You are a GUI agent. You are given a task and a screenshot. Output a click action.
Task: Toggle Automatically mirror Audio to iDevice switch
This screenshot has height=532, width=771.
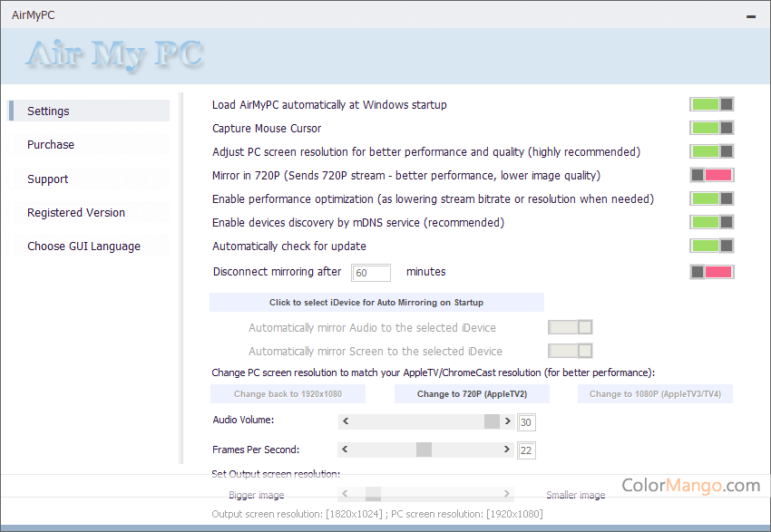point(570,327)
